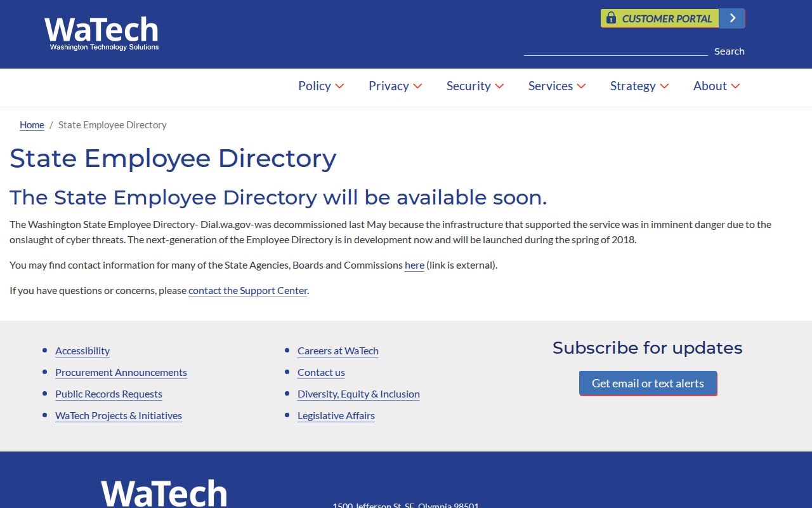Viewport: 812px width, 508px height.
Task: Follow the 'here' external agencies link
Action: pyautogui.click(x=414, y=265)
